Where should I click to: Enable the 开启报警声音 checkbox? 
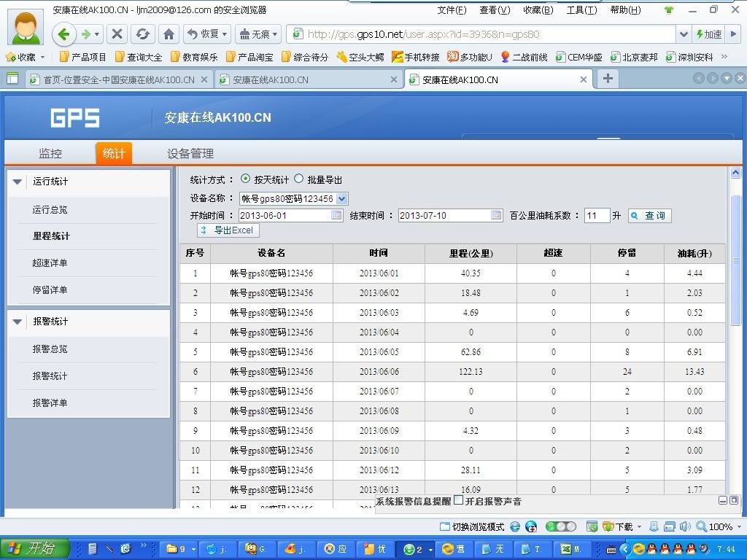tap(458, 500)
